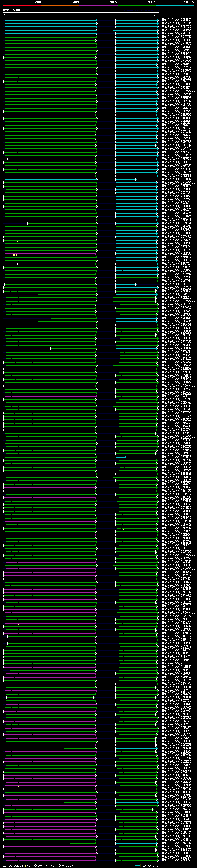The image size is (197, 868).
Task: Click the green ~80% legend segment
Action: (x=137, y=6)
